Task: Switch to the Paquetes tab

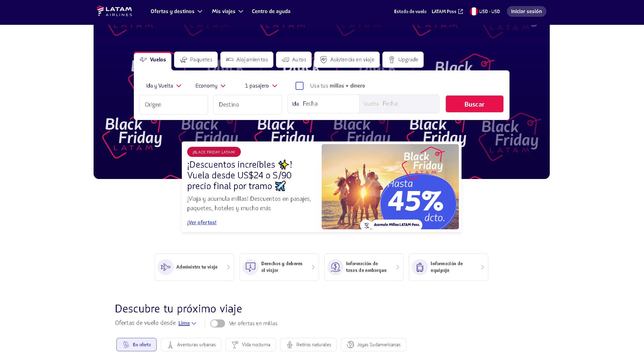Action: pos(196,60)
